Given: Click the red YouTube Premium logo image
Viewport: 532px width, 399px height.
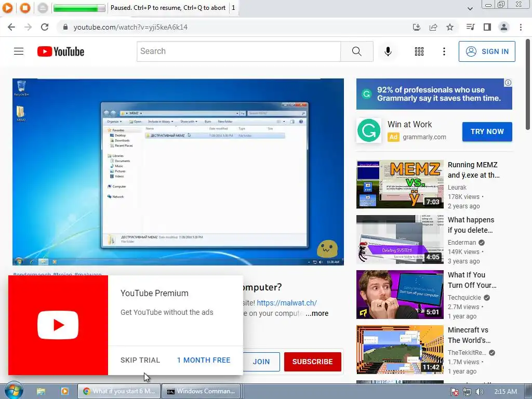Looking at the screenshot, I should click(58, 325).
